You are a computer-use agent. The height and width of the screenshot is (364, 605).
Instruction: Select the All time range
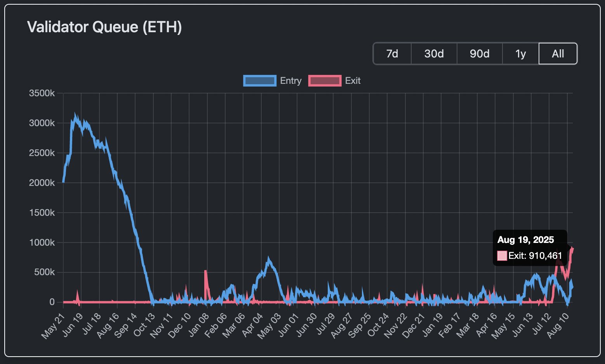[558, 54]
